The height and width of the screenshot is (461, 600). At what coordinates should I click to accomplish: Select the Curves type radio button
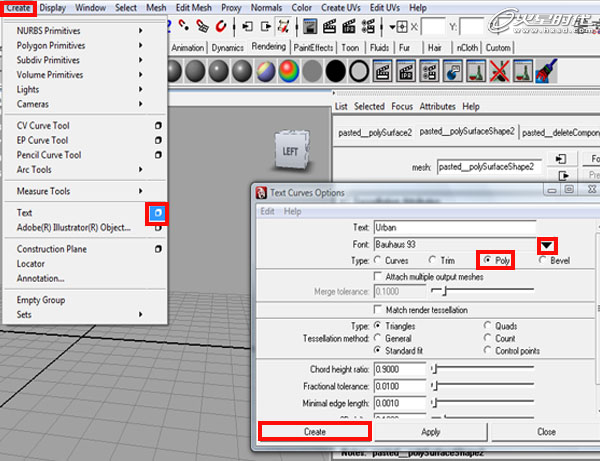[378, 260]
